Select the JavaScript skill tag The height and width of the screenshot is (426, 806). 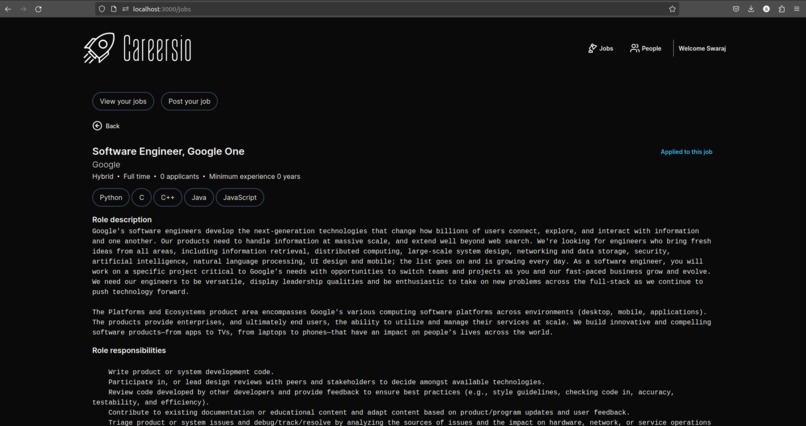(x=240, y=197)
